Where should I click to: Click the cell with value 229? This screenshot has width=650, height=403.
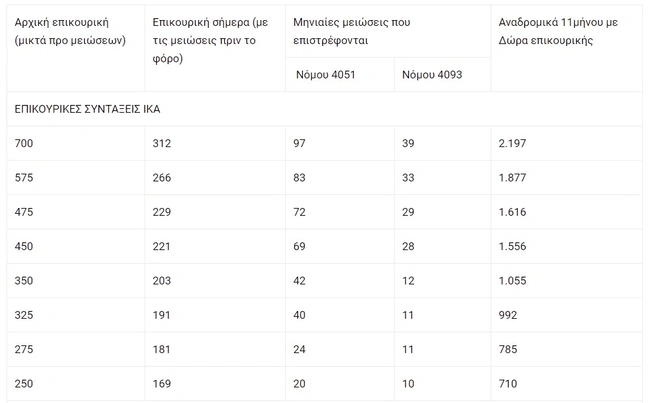(x=161, y=212)
